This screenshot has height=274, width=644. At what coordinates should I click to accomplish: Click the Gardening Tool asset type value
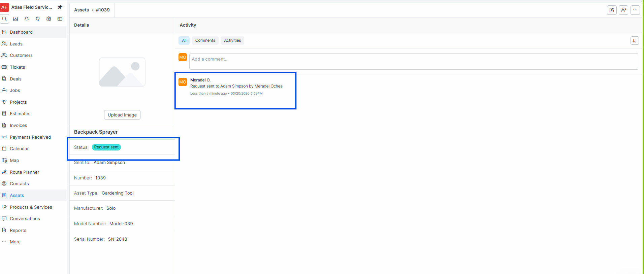pos(118,193)
